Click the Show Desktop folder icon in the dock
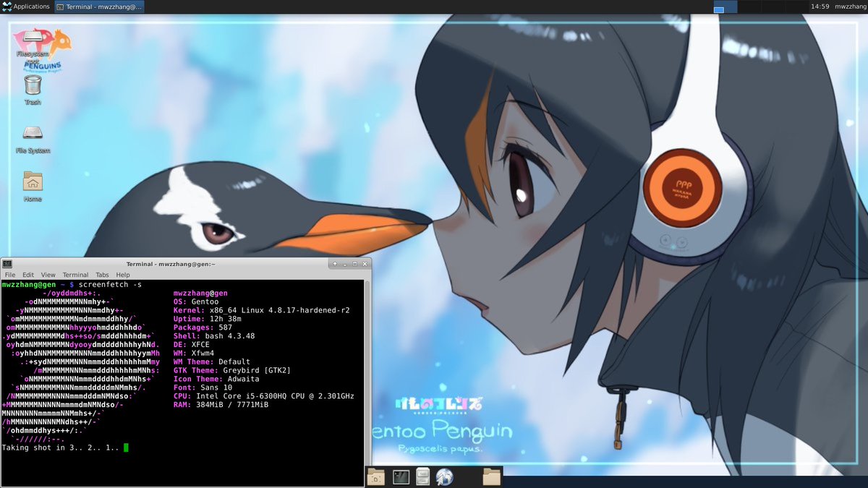The image size is (868, 488). pyautogui.click(x=375, y=476)
